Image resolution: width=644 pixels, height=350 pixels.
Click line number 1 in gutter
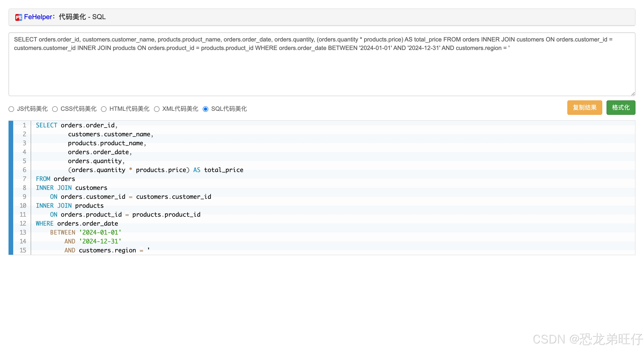(x=24, y=125)
